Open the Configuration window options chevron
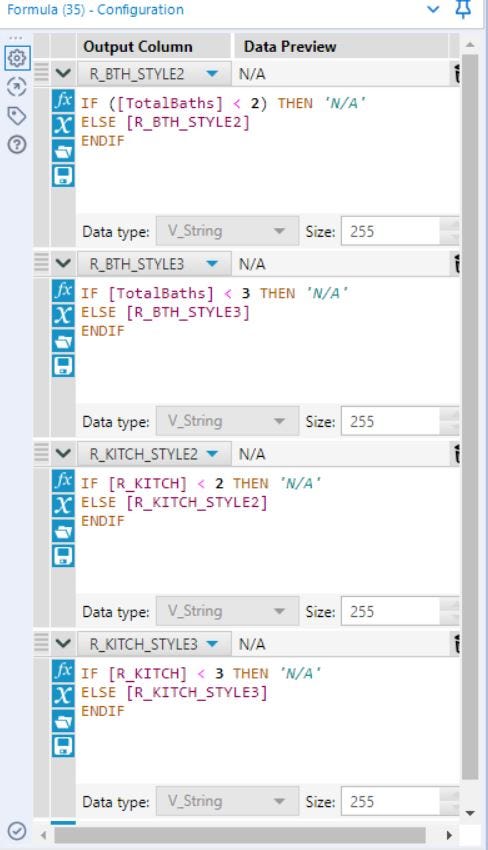This screenshot has height=850, width=488. (x=433, y=9)
